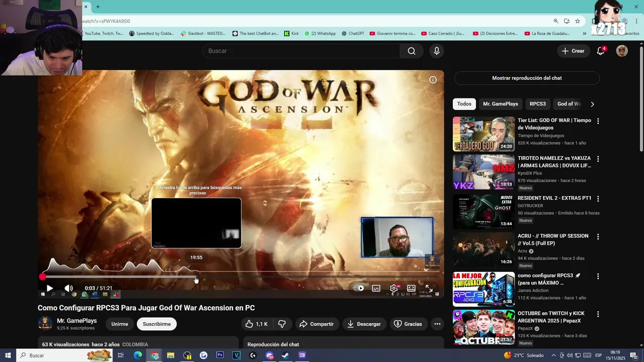This screenshot has width=644, height=362.
Task: Click the magnifier search button
Action: [x=412, y=51]
